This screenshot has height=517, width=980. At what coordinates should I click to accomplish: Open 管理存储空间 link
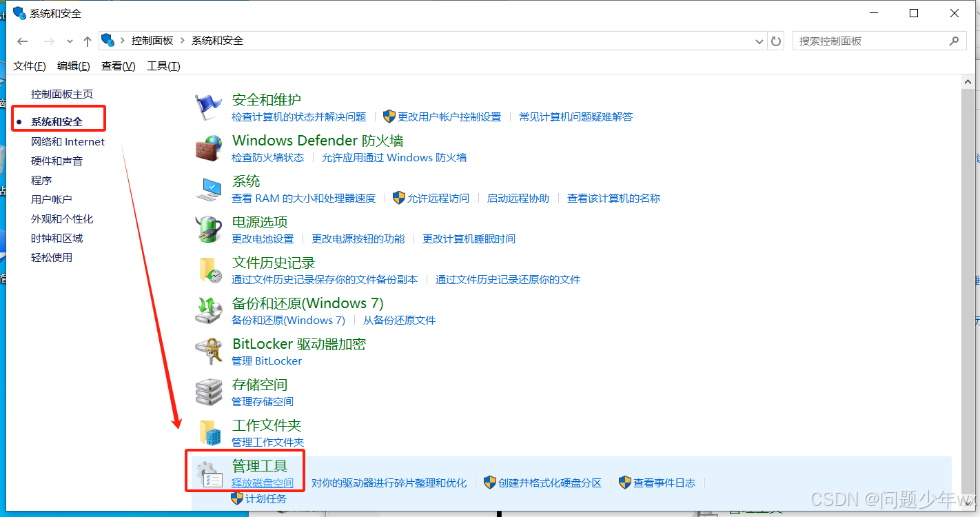[x=263, y=402]
